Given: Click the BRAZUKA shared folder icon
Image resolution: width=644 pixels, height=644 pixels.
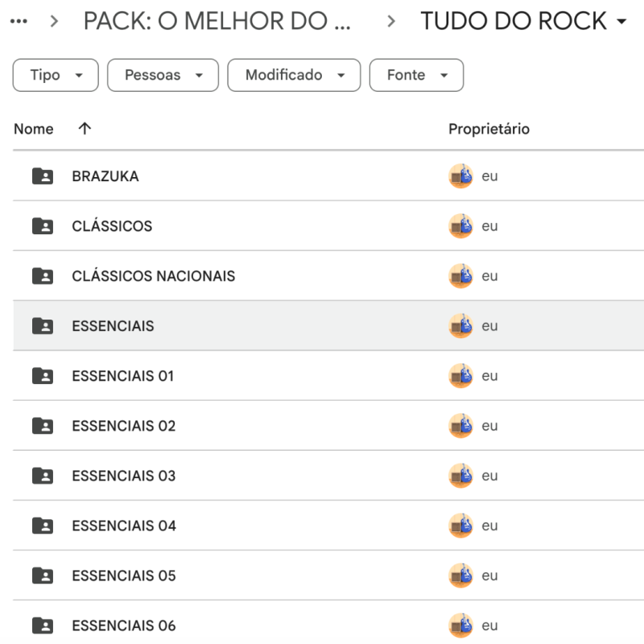Looking at the screenshot, I should click(x=43, y=176).
